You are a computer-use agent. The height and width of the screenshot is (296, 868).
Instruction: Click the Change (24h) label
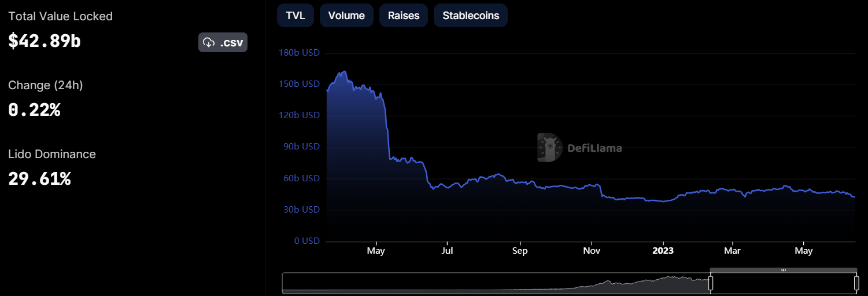pos(46,85)
